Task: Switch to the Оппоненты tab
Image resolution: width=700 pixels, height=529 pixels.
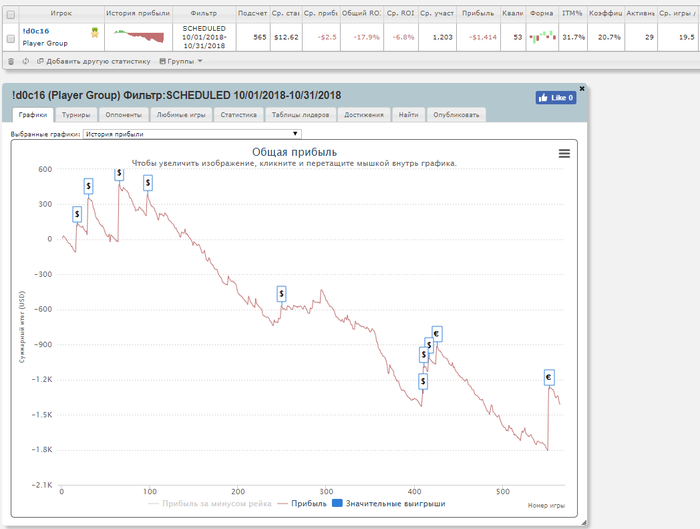Action: point(123,115)
